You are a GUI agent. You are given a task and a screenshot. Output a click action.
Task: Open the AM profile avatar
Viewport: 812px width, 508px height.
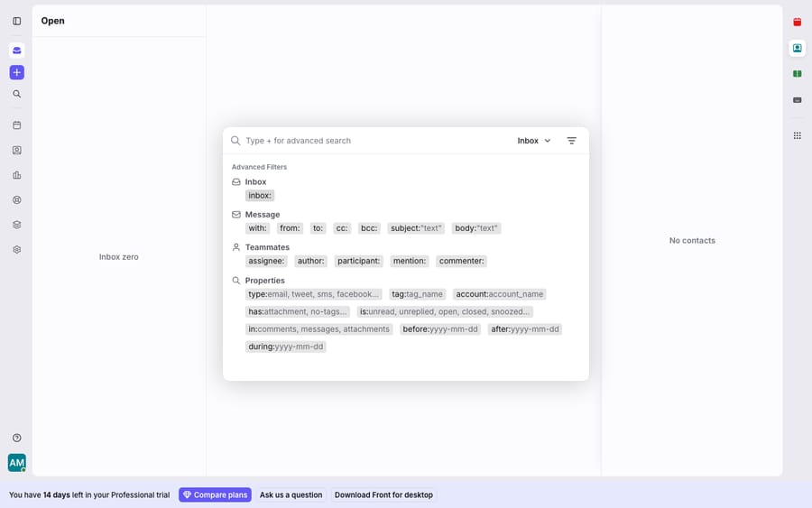16,463
